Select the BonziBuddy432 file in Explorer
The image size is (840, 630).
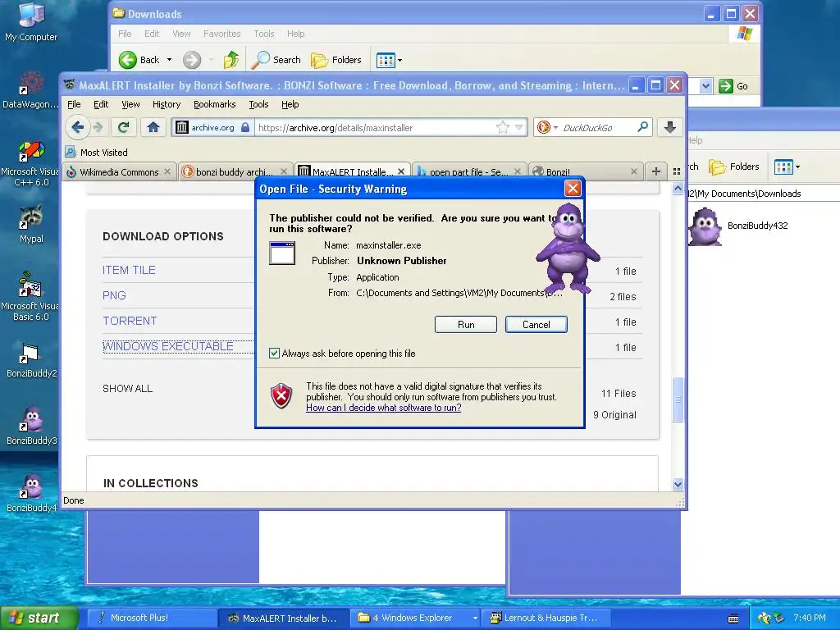click(737, 226)
